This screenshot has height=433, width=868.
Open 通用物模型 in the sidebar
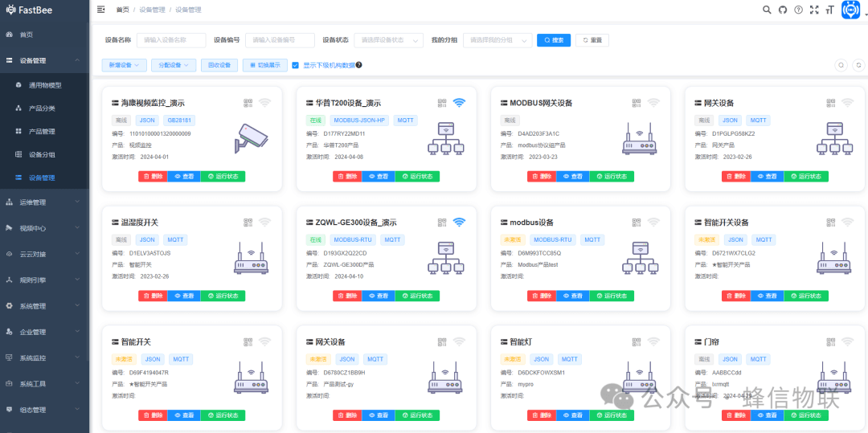coord(44,85)
